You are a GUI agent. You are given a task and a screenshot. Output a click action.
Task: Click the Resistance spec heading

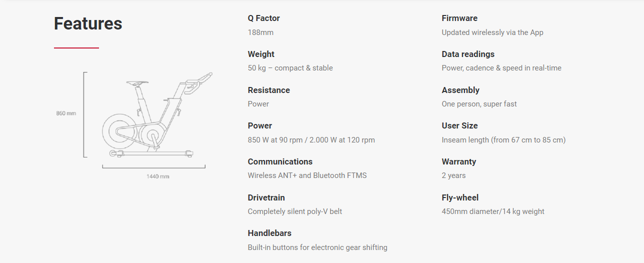click(x=268, y=90)
